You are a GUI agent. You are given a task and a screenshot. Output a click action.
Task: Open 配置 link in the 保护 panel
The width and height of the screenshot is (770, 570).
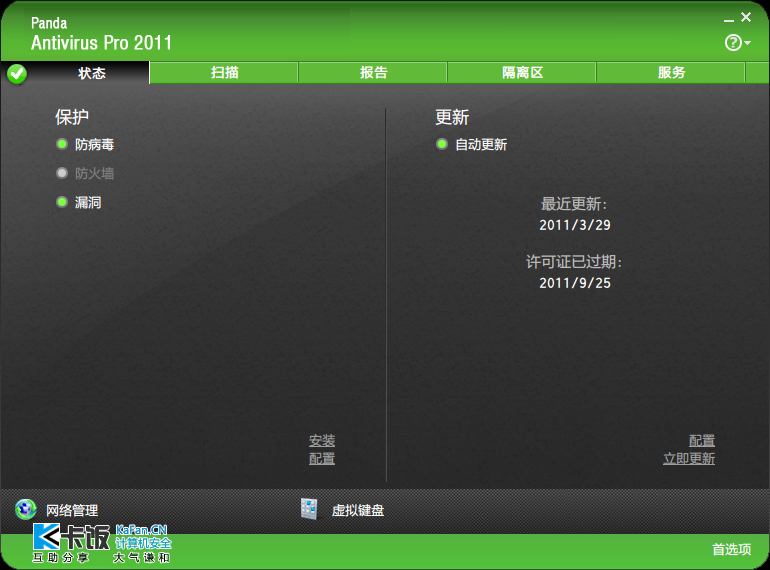322,459
